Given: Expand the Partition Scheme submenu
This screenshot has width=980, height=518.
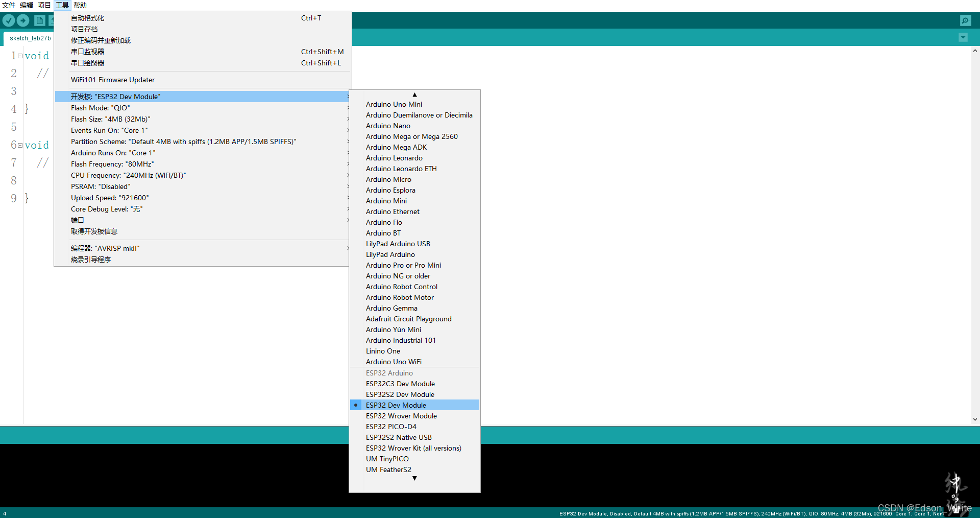Looking at the screenshot, I should [203, 142].
